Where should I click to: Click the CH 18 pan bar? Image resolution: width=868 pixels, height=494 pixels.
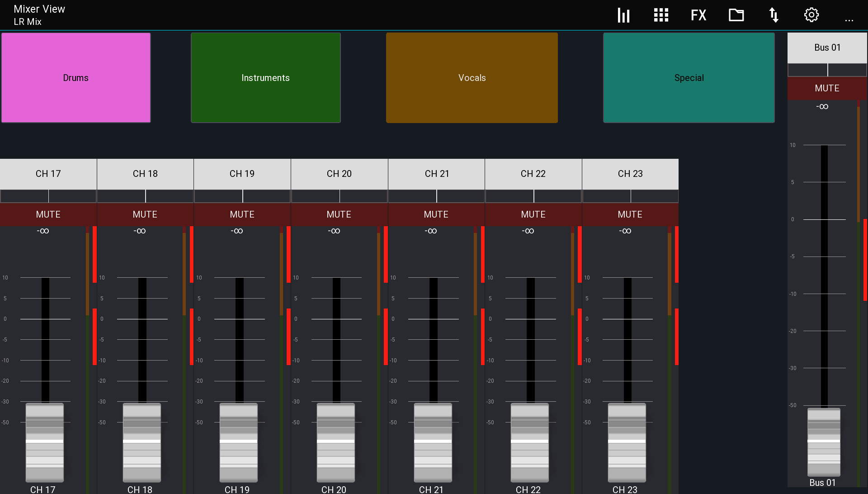(x=145, y=196)
